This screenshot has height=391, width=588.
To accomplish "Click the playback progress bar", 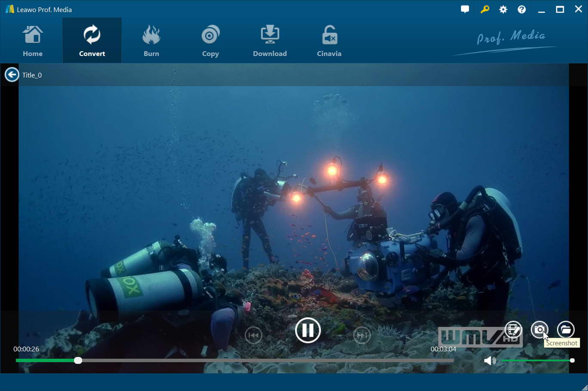I will point(235,360).
